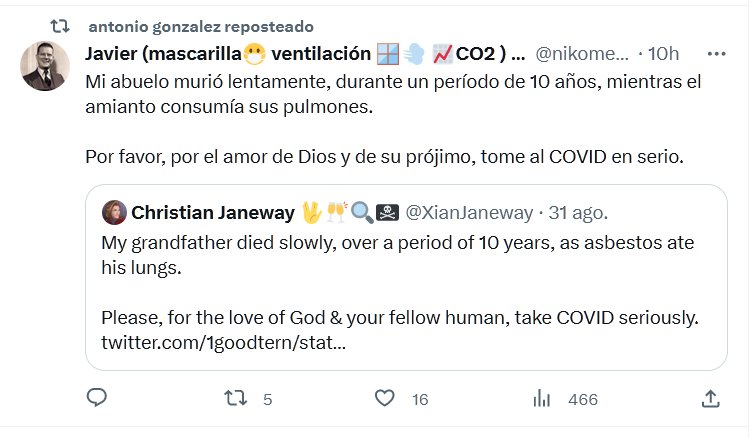Image resolution: width=756 pixels, height=438 pixels.
Task: Click the @XianJaneway handle
Action: pyautogui.click(x=475, y=212)
